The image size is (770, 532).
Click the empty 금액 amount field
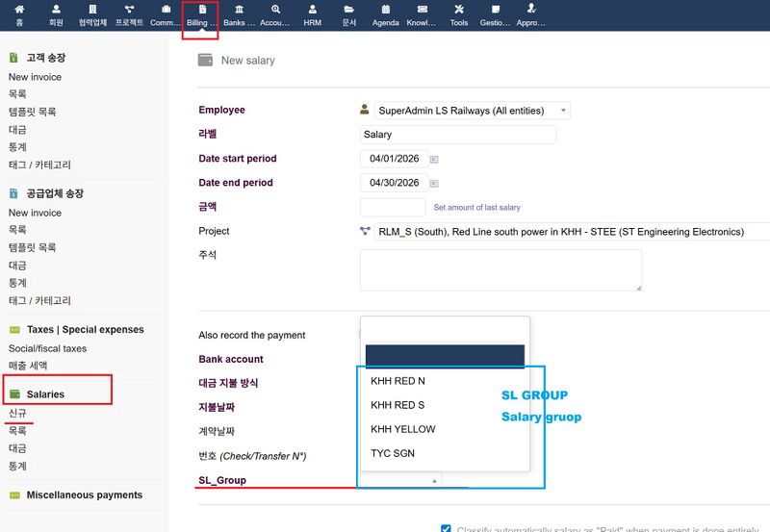[393, 207]
